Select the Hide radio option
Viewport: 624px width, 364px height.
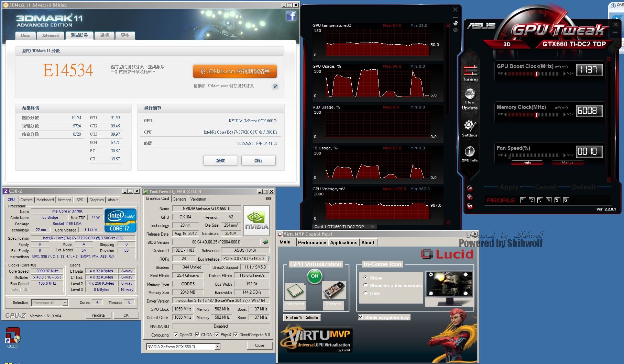click(365, 293)
